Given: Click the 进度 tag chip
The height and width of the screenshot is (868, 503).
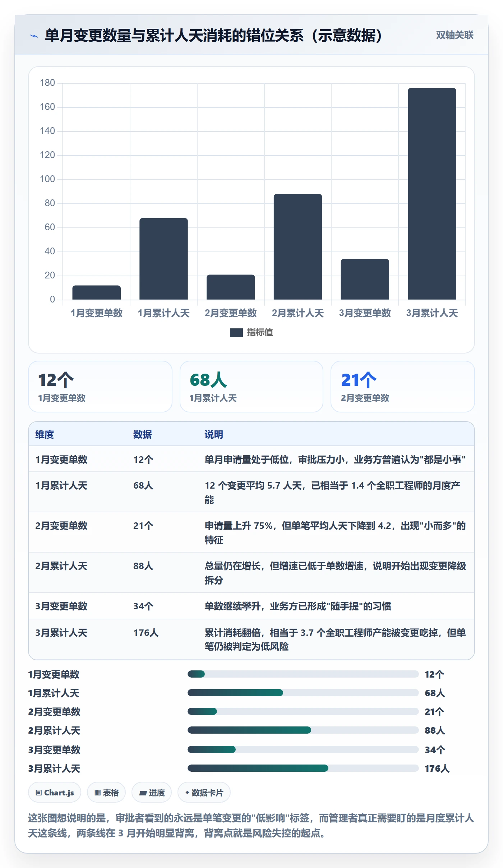Looking at the screenshot, I should coord(152,792).
